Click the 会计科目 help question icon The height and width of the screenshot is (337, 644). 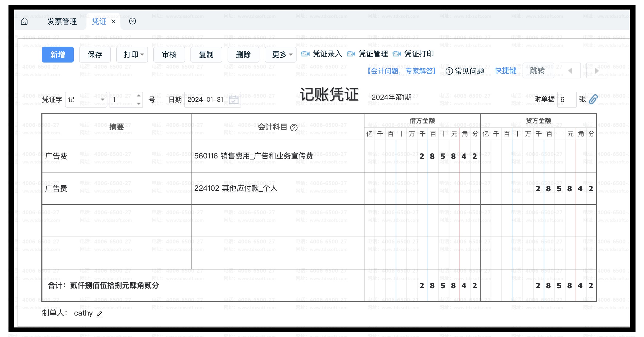(x=294, y=128)
